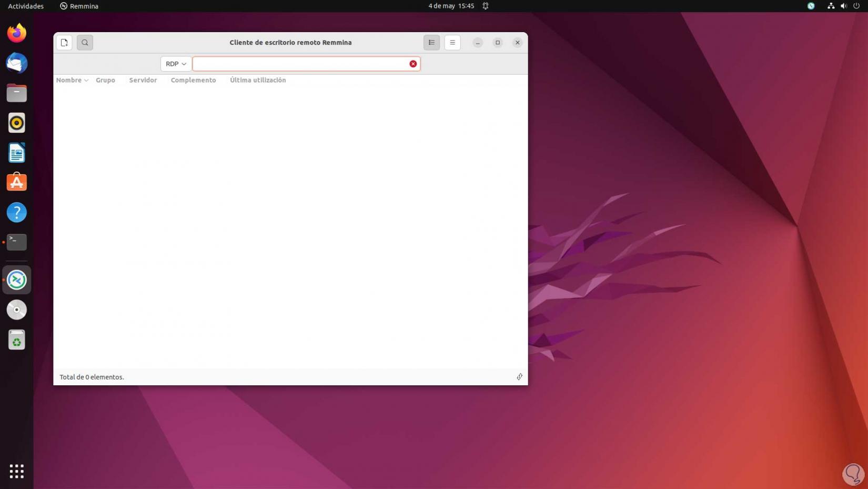Open the Remmina app menu in top bar
The width and height of the screenshot is (868, 489).
(x=79, y=6)
